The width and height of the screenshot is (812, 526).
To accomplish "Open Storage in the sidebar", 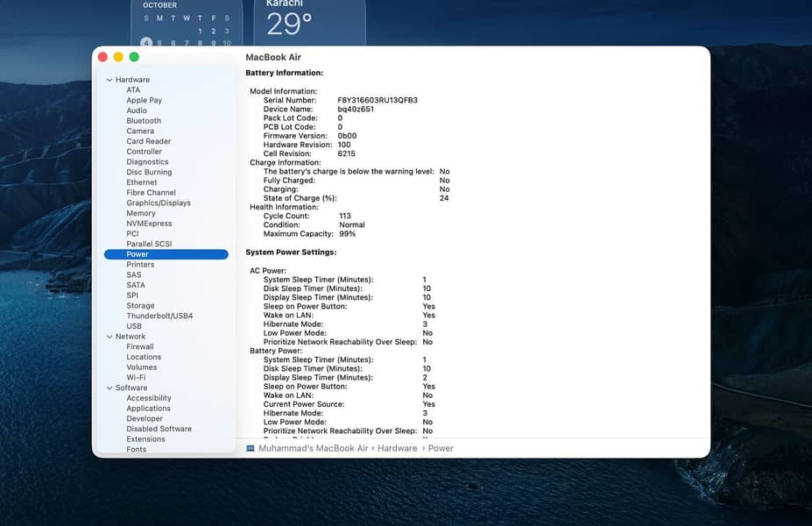I will pos(140,306).
